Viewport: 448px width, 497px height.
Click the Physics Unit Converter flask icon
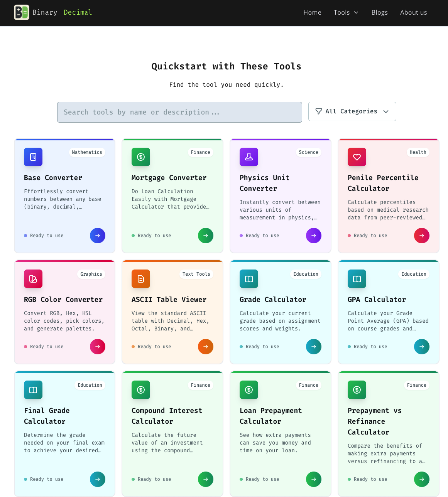pos(249,157)
